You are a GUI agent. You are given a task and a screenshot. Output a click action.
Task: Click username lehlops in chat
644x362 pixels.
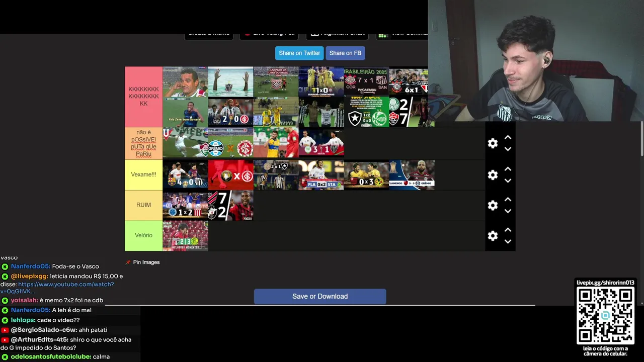click(x=23, y=320)
